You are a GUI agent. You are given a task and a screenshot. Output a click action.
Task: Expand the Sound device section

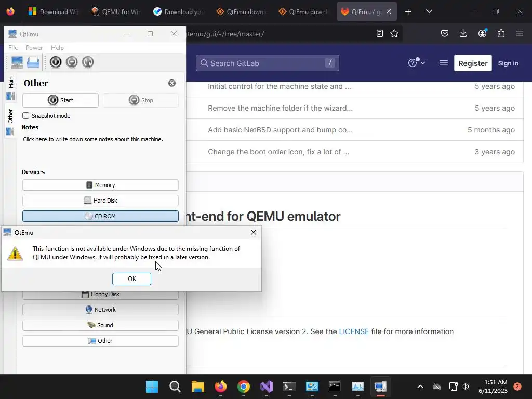pos(100,325)
